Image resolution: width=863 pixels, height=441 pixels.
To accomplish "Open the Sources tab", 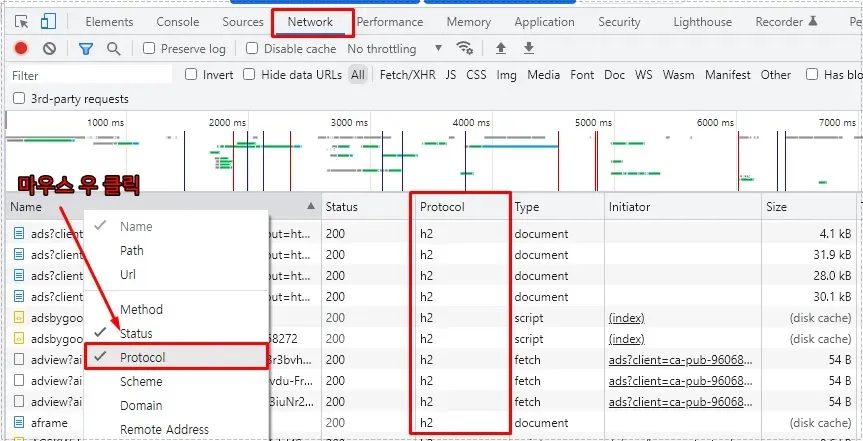I will pos(243,22).
